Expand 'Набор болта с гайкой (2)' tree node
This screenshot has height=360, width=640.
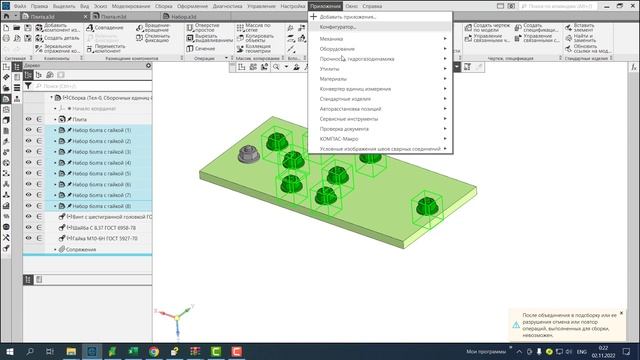[55, 141]
